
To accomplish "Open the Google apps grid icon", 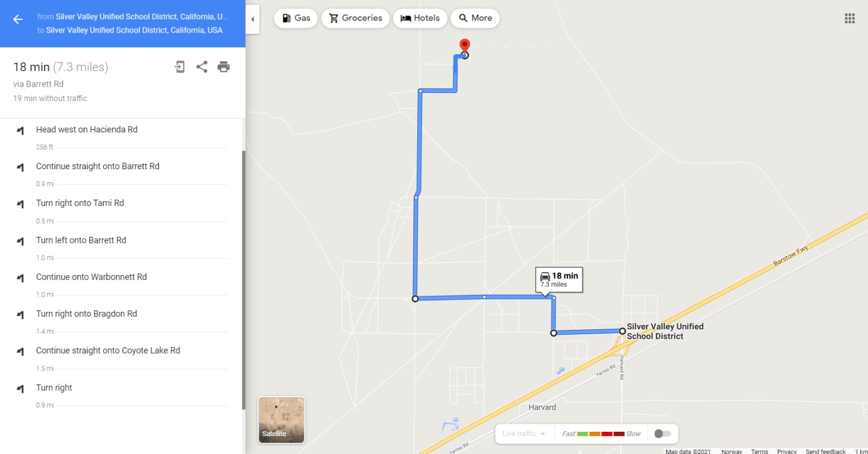I will coord(850,18).
